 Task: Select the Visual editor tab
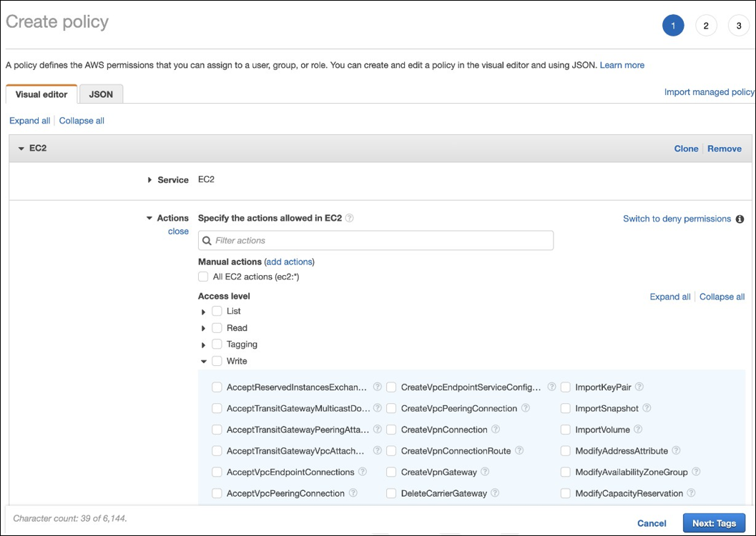(41, 94)
